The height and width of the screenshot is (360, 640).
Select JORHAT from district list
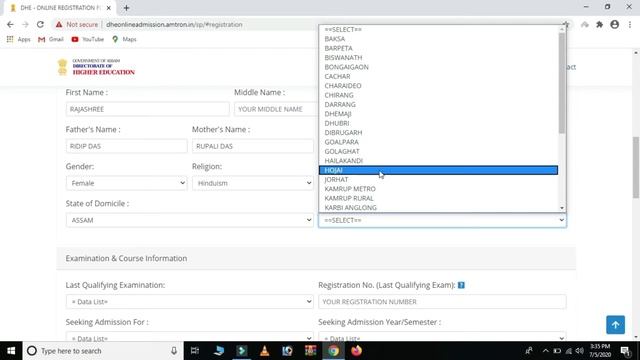coord(438,180)
